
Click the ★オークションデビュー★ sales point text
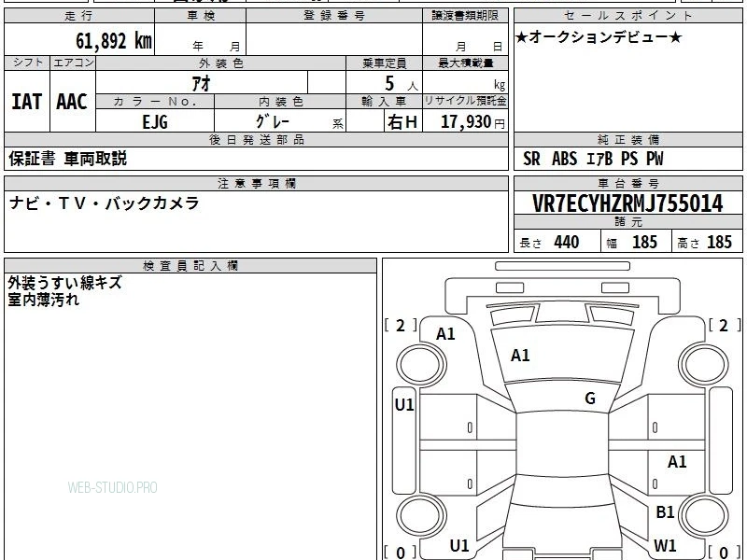pyautogui.click(x=599, y=37)
